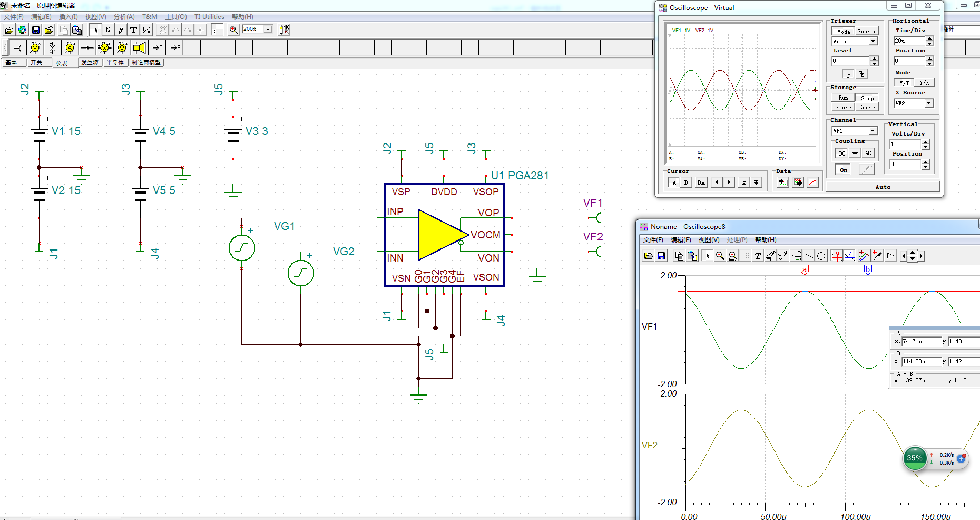Switch to the 半导体 component tab
Image resolution: width=980 pixels, height=520 pixels.
[115, 62]
